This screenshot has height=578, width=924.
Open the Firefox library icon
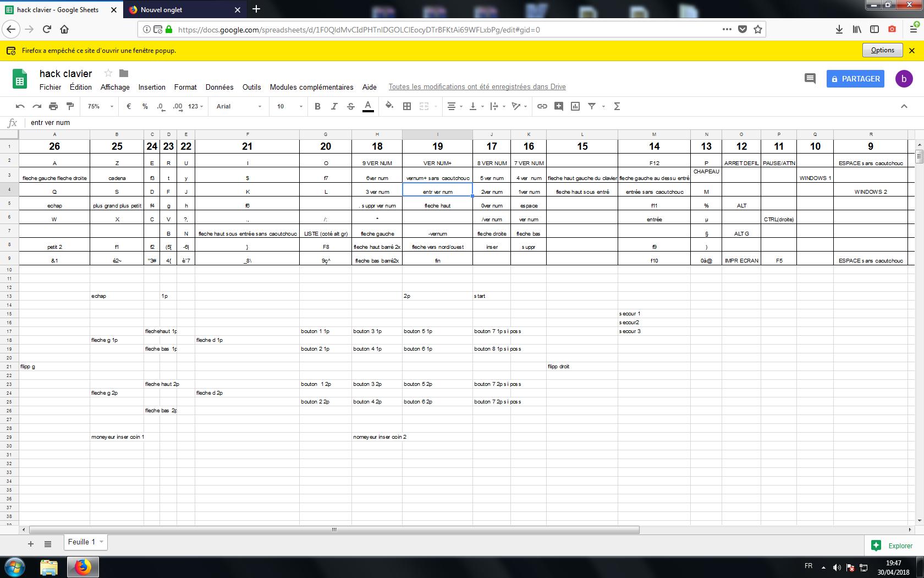[857, 29]
